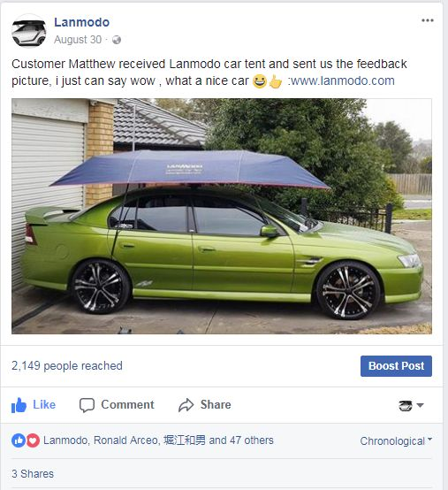This screenshot has width=448, height=490.
Task: Open the post-as page selector dropdown
Action: click(x=411, y=405)
